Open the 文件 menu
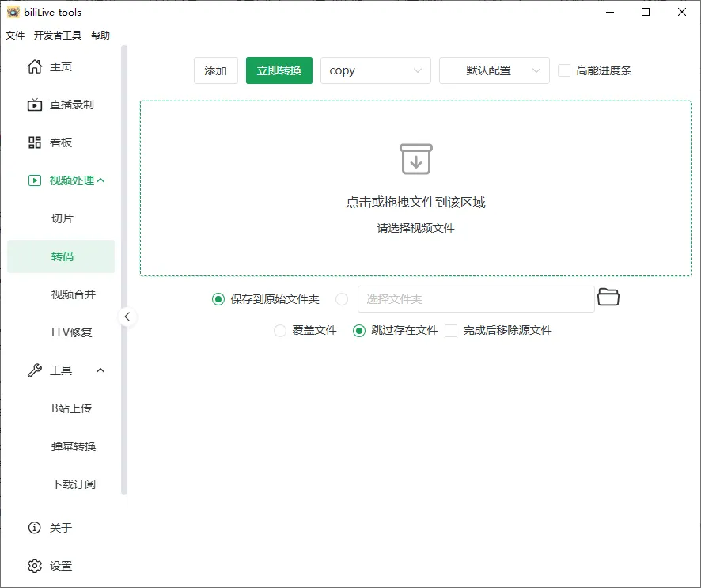The image size is (701, 588). click(15, 35)
